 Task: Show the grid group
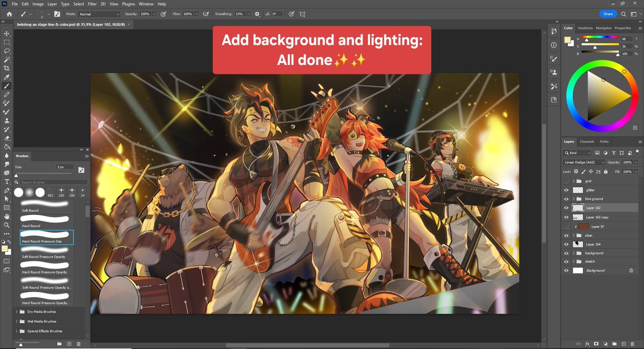[566, 181]
